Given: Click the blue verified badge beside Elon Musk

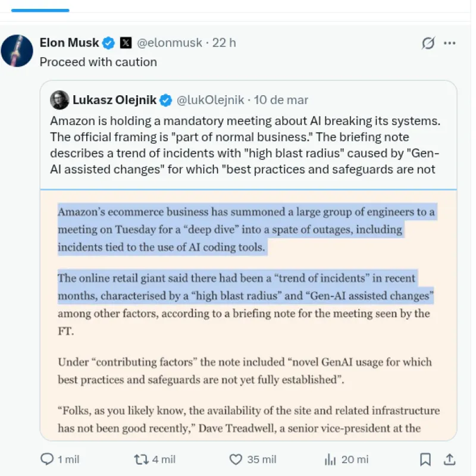Looking at the screenshot, I should pos(108,43).
